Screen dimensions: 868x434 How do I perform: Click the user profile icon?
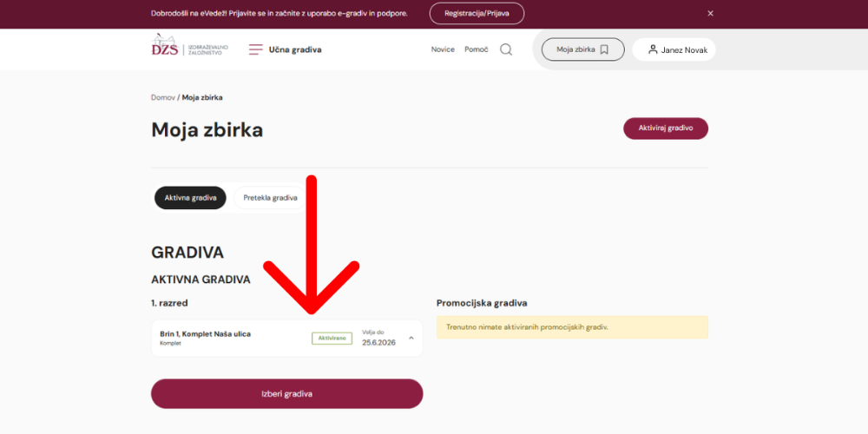point(653,49)
